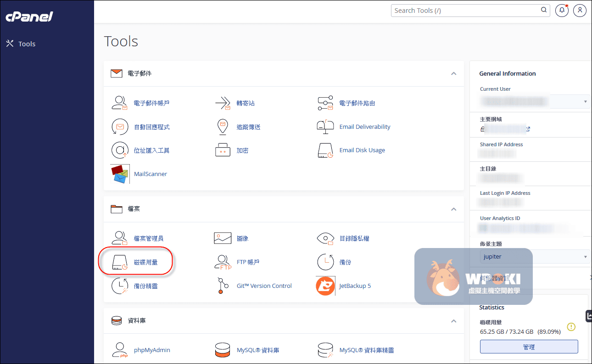Open the 佈景主題 jupiter dropdown
Image resolution: width=592 pixels, height=364 pixels.
(535, 257)
